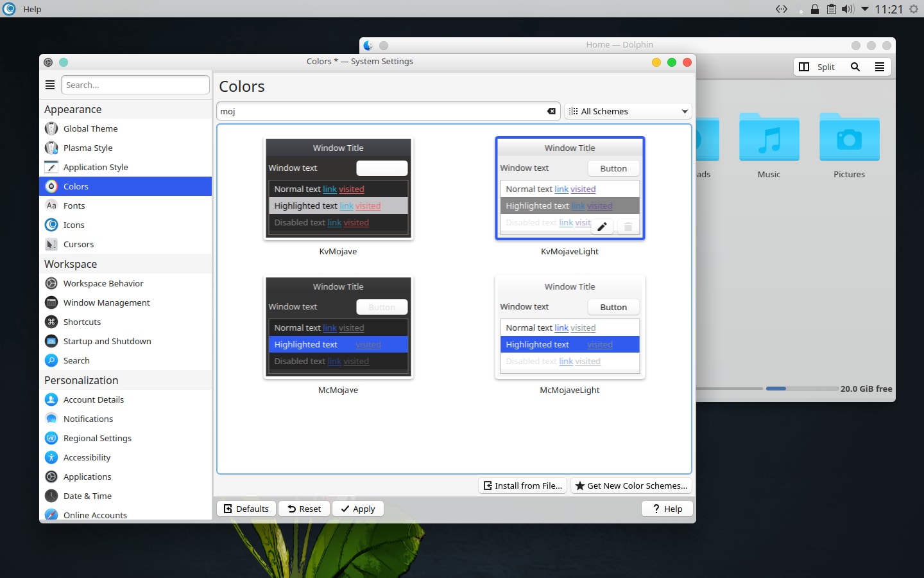
Task: Toggle Split view in Dolphin
Action: 817,67
